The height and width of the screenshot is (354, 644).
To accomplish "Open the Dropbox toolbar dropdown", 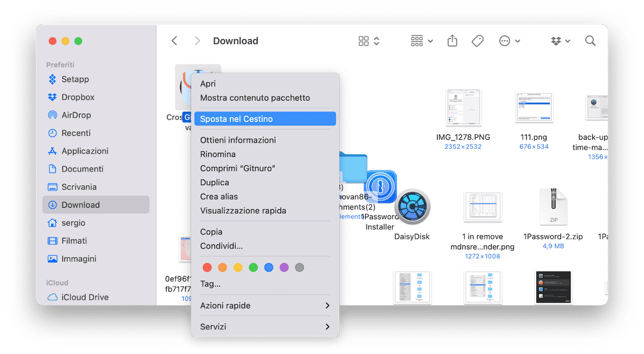I will [x=560, y=41].
